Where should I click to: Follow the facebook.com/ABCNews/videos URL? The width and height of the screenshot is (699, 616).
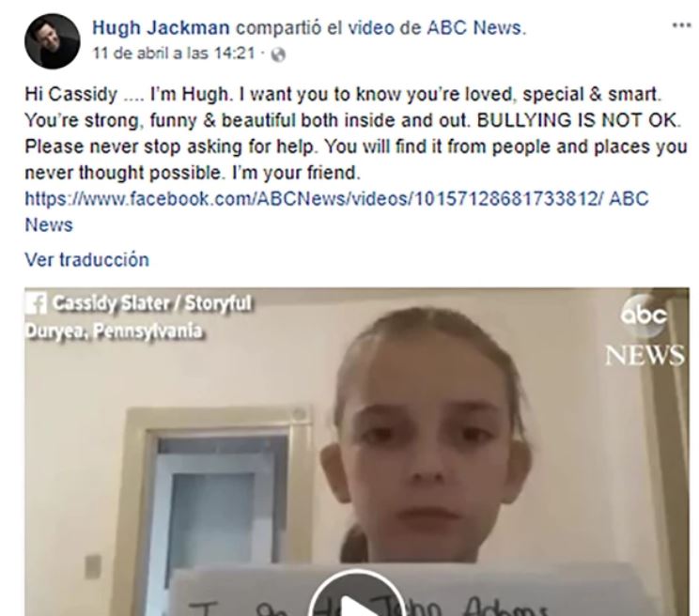[315, 199]
